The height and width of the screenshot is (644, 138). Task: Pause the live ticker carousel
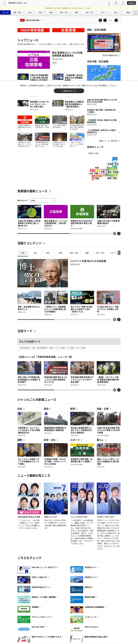click(100, 20)
